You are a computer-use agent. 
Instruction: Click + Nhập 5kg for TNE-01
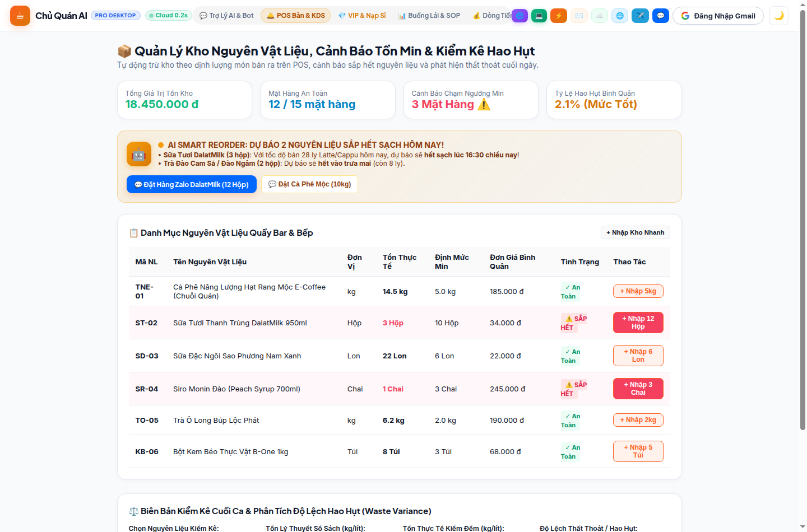[x=638, y=291]
